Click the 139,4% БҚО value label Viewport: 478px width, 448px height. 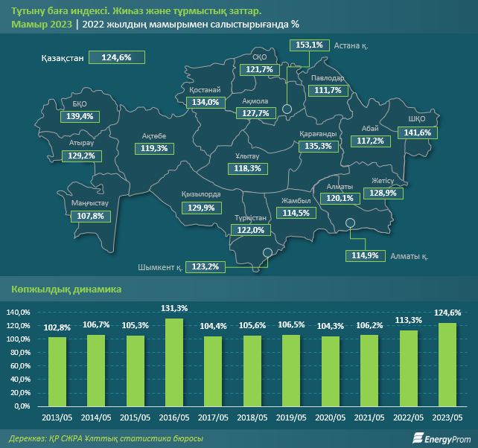click(x=80, y=117)
